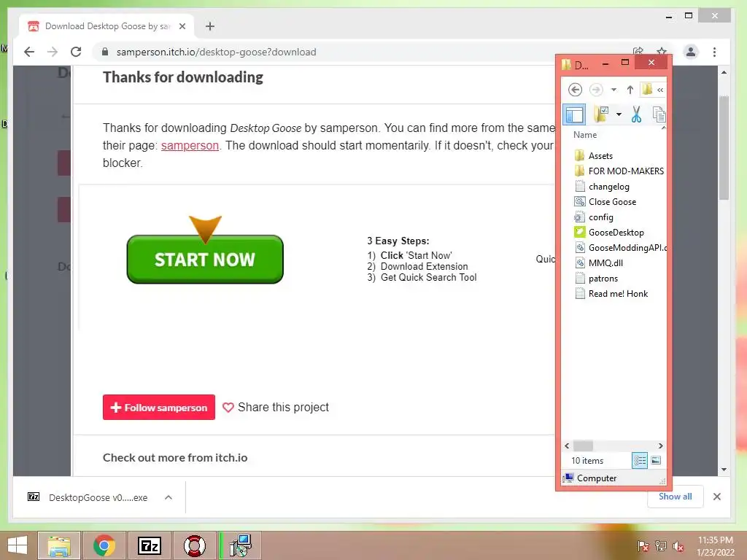This screenshot has height=560, width=747.
Task: Select the Read me! Honk file
Action: tap(617, 294)
